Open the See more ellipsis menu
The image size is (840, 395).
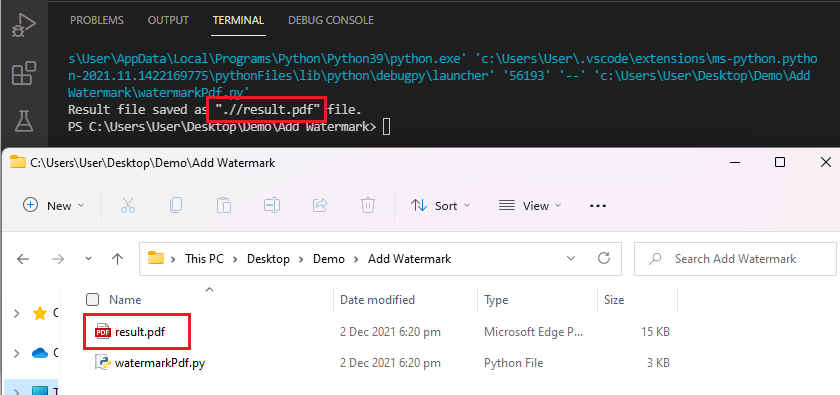(597, 206)
